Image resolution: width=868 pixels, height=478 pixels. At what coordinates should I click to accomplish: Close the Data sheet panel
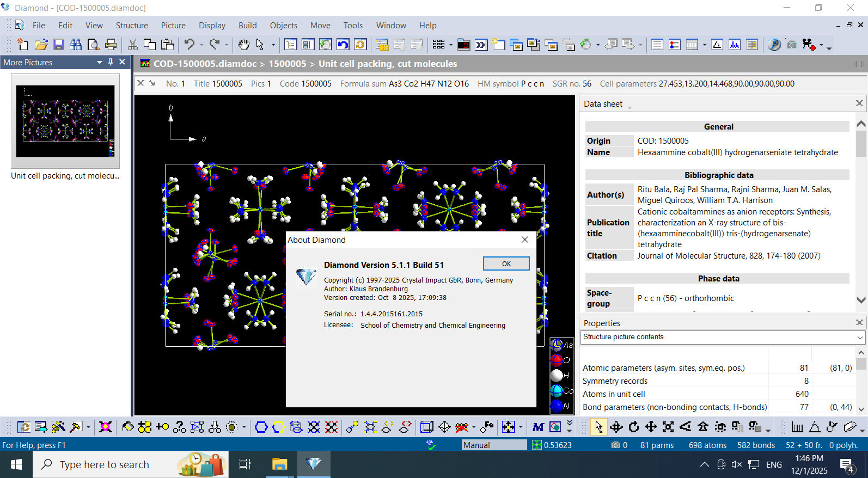tap(859, 103)
